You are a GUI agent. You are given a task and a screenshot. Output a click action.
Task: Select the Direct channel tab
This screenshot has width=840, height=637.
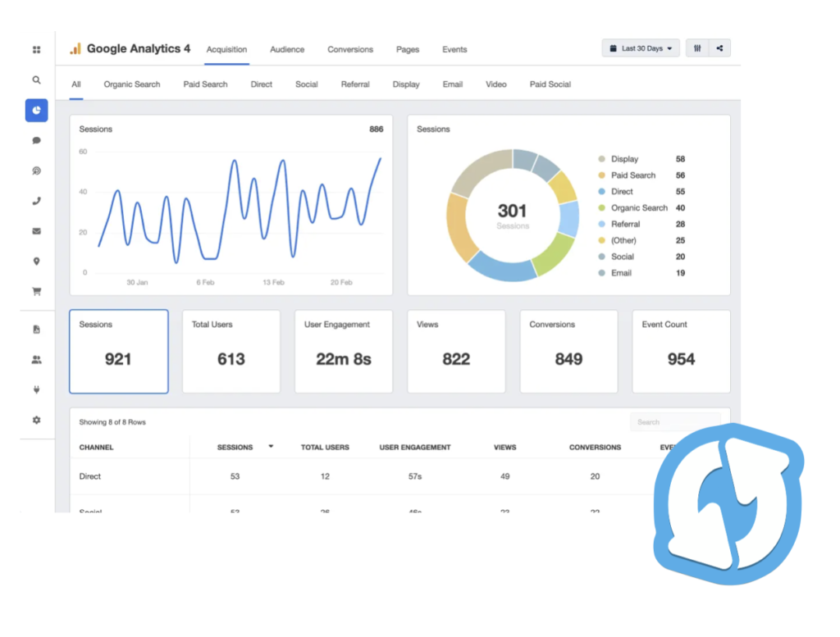[x=262, y=84]
